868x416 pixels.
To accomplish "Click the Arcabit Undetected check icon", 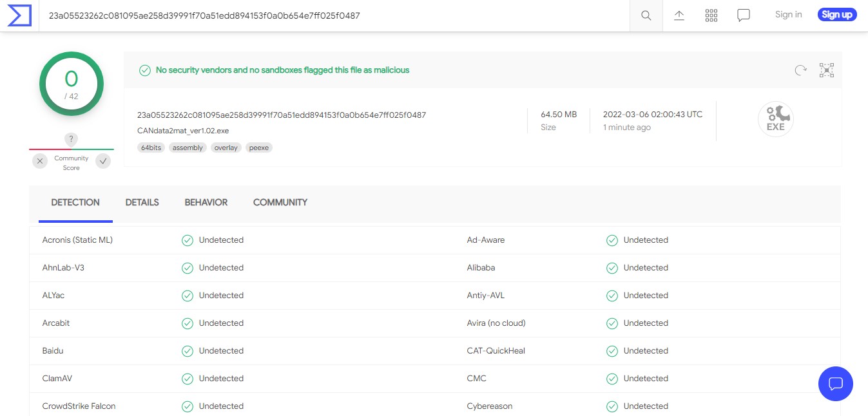I will tap(188, 323).
